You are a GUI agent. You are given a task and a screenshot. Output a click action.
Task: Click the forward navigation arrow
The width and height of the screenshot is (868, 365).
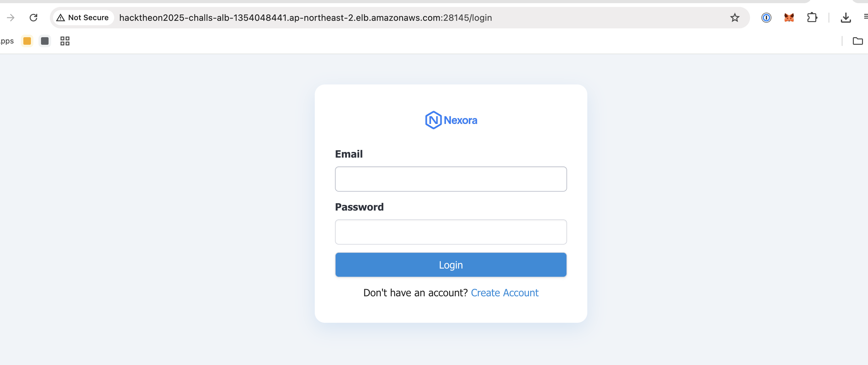coord(11,18)
